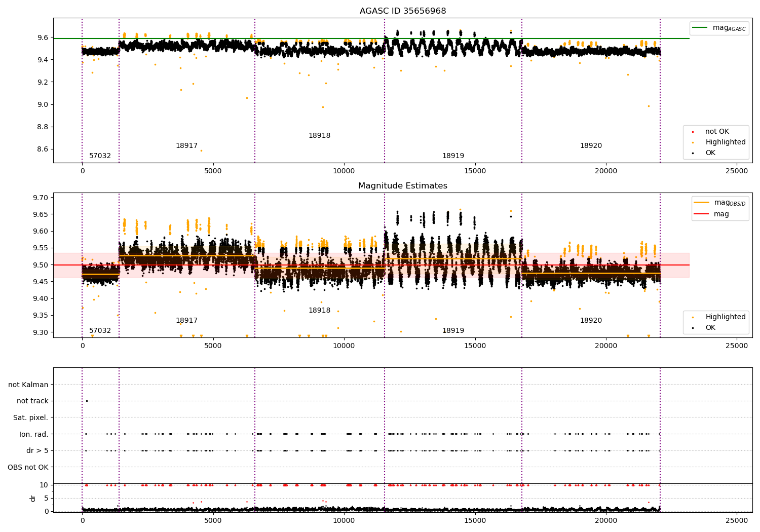This screenshot has width=760, height=532.
Task: Click the '9.50' y tick in middle plot
Action: [40, 265]
